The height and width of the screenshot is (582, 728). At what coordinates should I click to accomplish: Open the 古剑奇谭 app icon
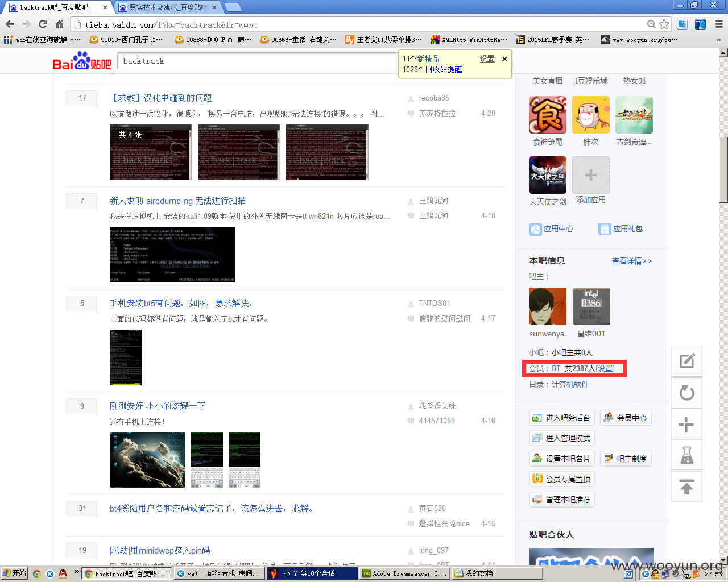(634, 115)
